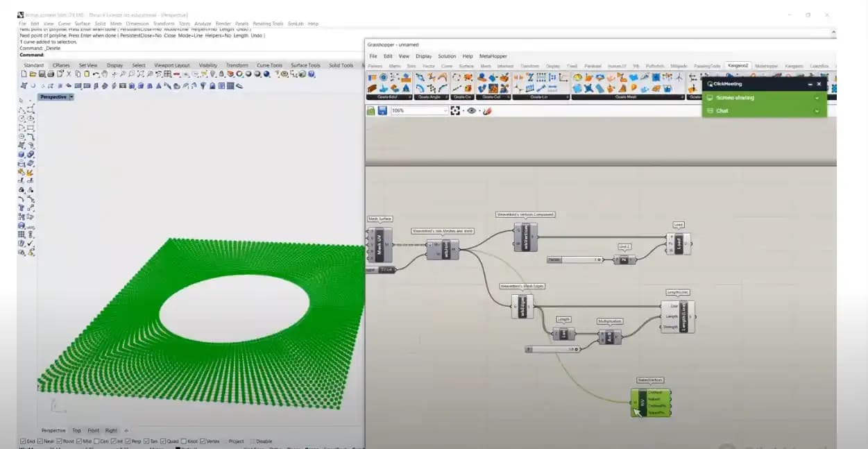The image size is (868, 449).
Task: Switch to the Top viewport tab
Action: pos(76,431)
